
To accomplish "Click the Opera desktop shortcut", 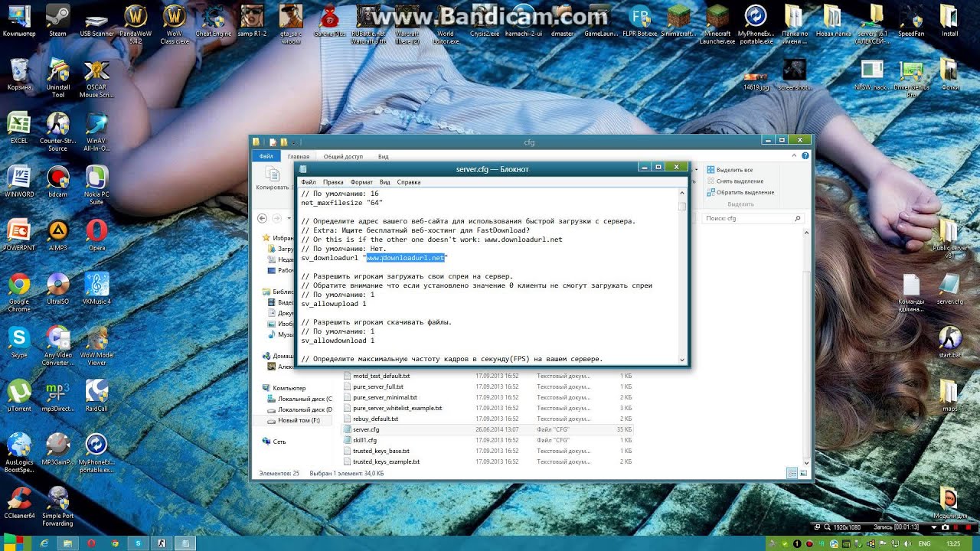I will pos(96,235).
